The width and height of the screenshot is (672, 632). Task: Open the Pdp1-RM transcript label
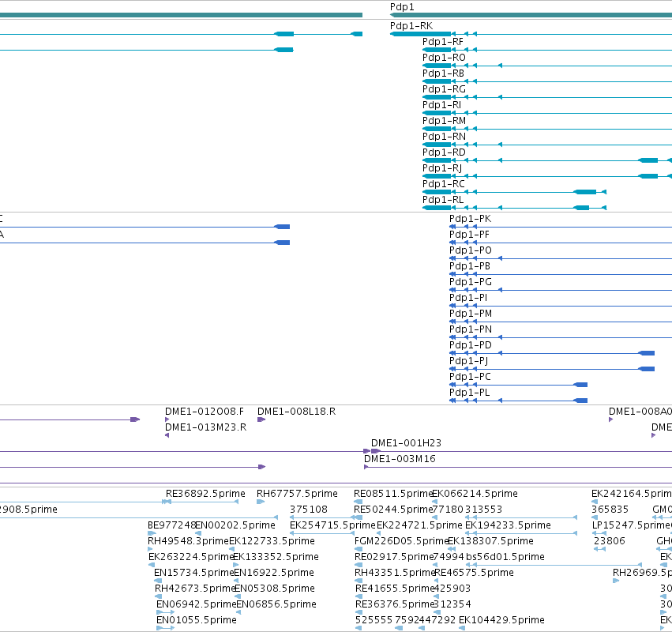(444, 122)
